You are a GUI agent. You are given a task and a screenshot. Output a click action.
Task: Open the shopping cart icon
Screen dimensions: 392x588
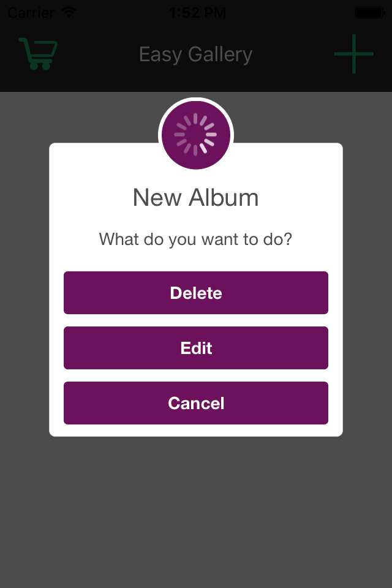[x=38, y=54]
